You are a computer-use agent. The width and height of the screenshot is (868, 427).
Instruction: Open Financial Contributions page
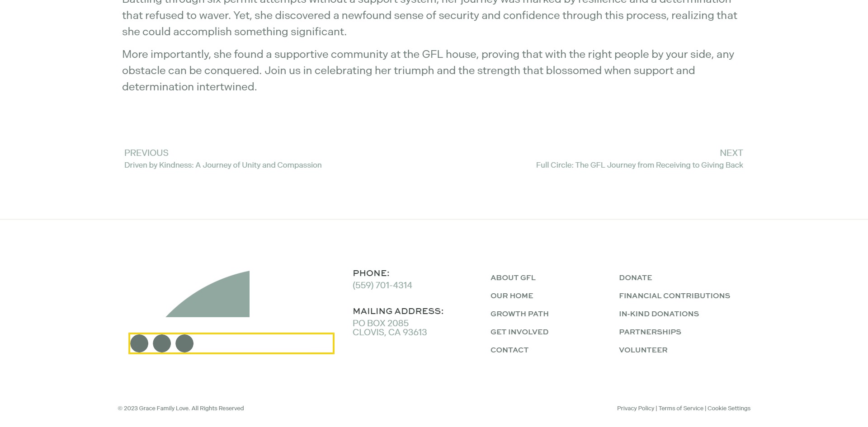(675, 296)
